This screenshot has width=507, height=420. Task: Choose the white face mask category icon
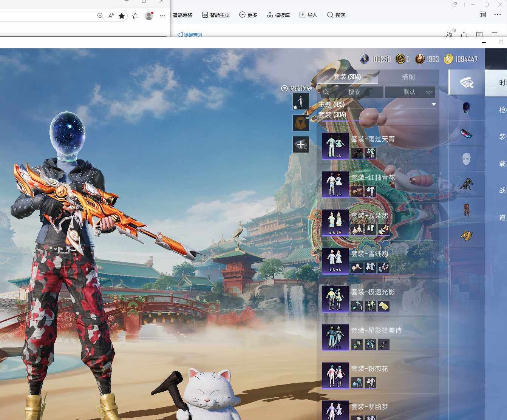coord(467,159)
